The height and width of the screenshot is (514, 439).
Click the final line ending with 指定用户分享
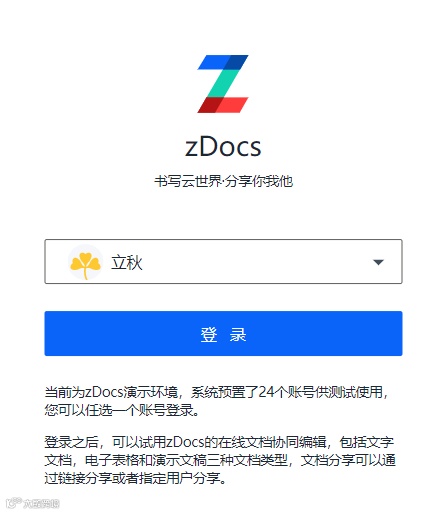135,478
